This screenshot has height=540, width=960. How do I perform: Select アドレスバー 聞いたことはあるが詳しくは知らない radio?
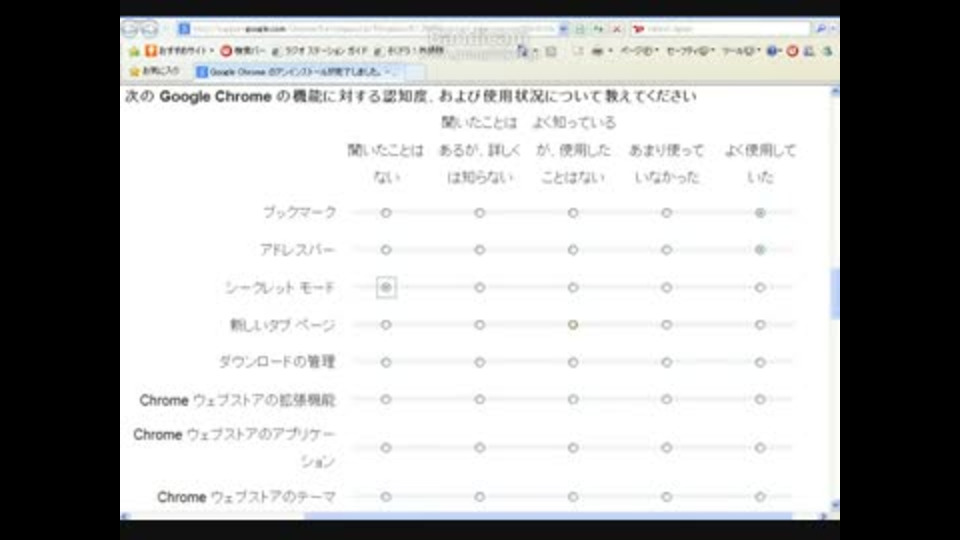[479, 250]
